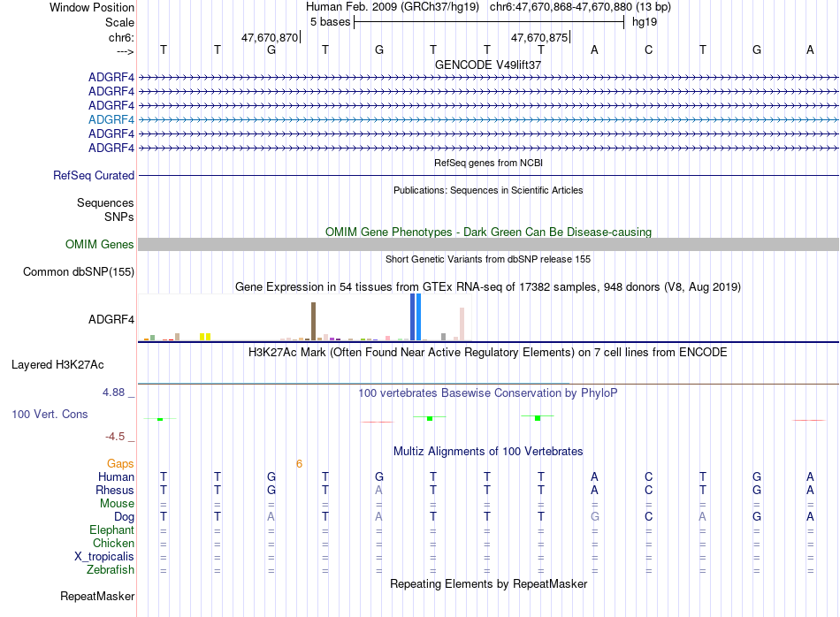Open Common dbSNP(155) track settings label
The width and height of the screenshot is (840, 617).
(x=78, y=271)
